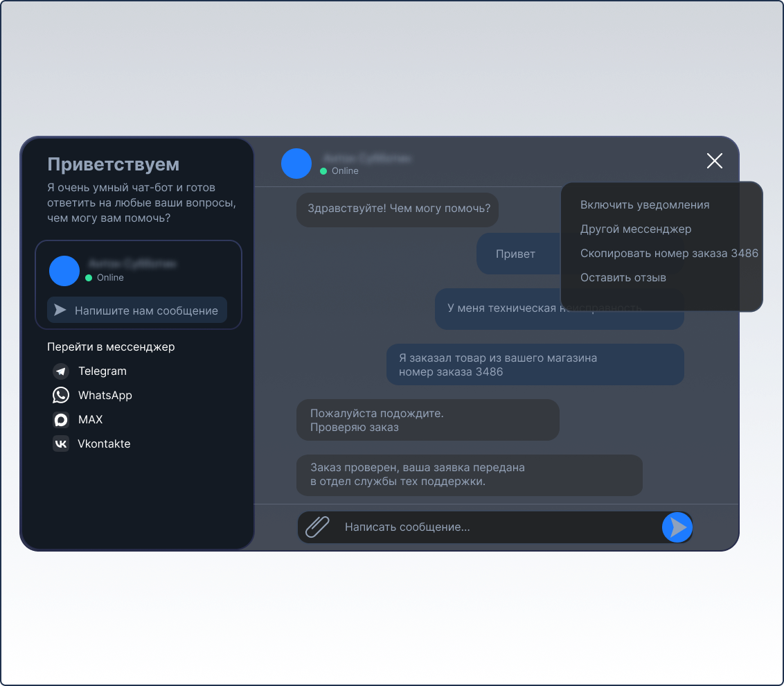
Task: Click the paperclip attach file icon
Action: (x=317, y=527)
